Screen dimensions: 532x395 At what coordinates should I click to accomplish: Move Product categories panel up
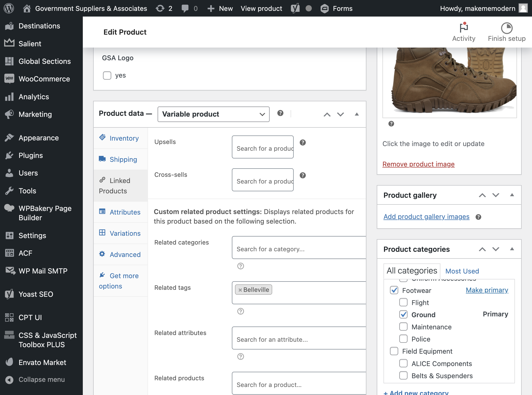[482, 249]
